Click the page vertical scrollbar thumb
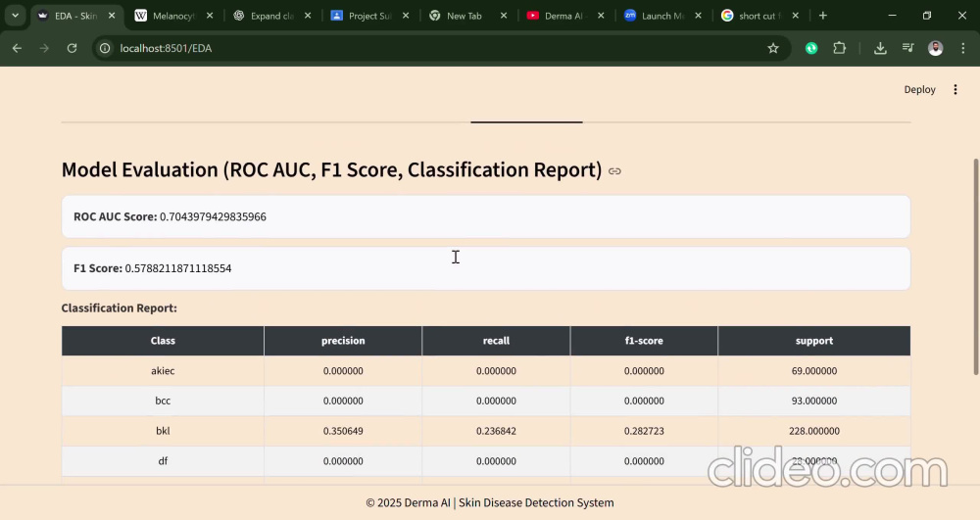 click(x=976, y=267)
